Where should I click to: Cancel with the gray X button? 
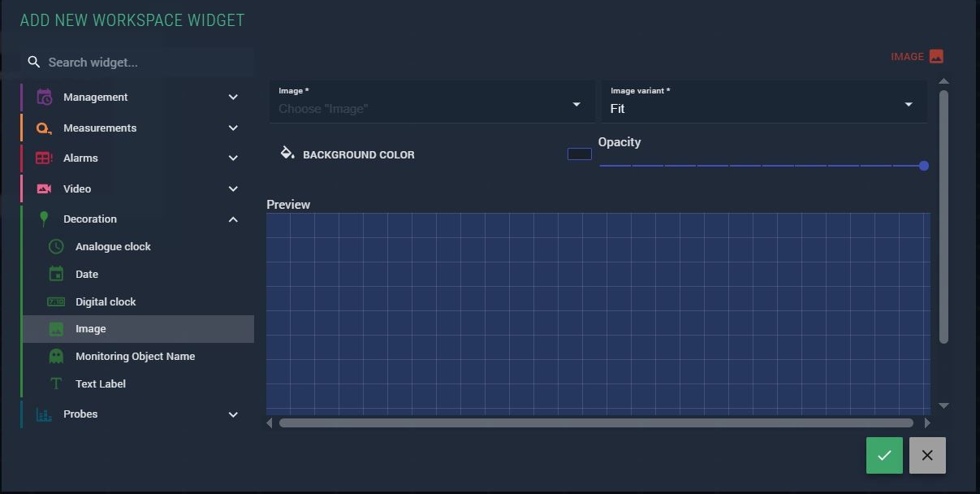click(x=927, y=456)
